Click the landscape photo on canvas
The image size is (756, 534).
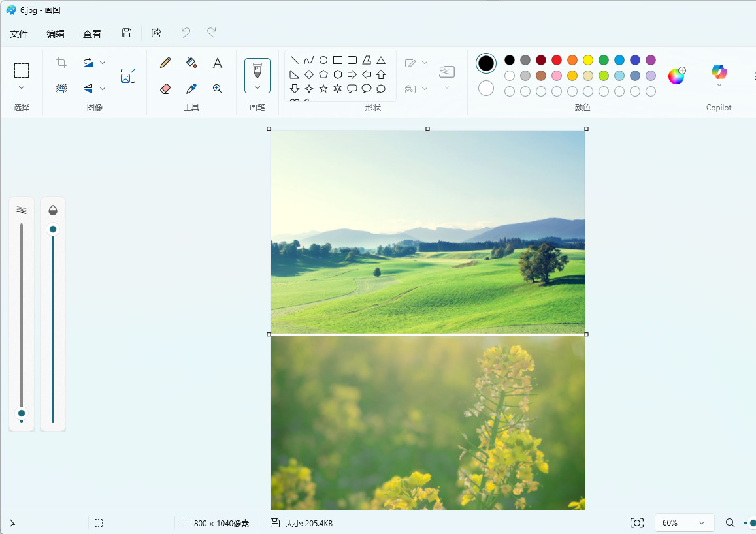428,232
